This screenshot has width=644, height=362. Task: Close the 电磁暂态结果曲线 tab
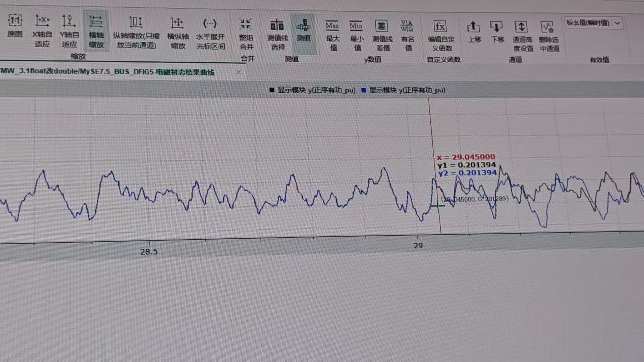click(238, 72)
